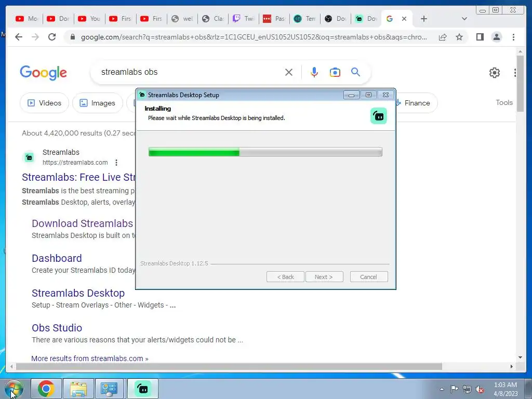The height and width of the screenshot is (399, 532).
Task: Open Streamlabs Desktop sitelink
Action: [x=78, y=293]
